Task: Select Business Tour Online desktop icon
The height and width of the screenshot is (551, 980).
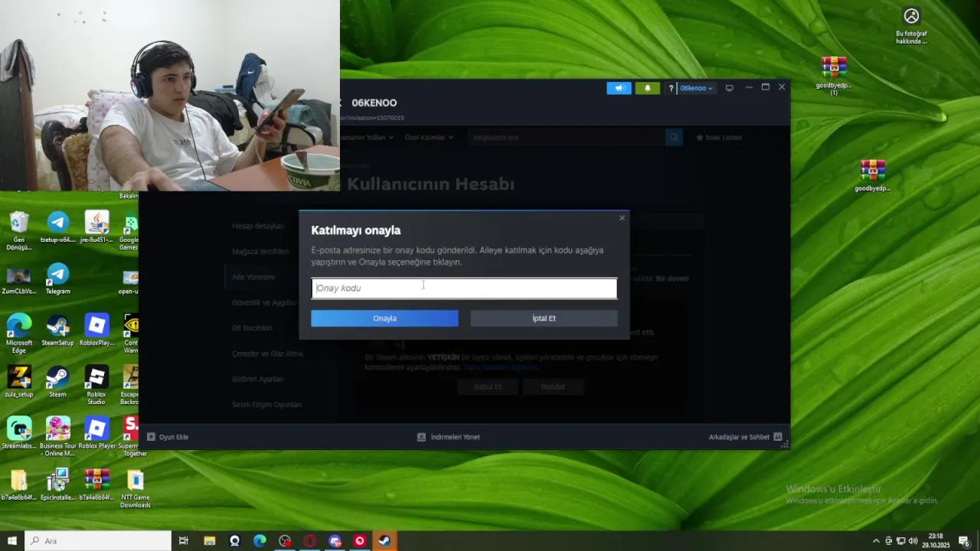Action: 57,437
